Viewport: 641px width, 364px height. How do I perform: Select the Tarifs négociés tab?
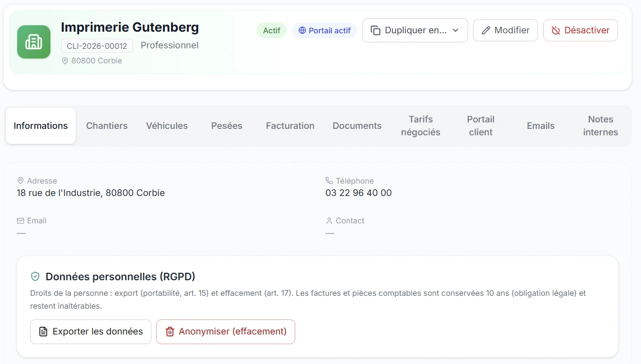(x=421, y=126)
